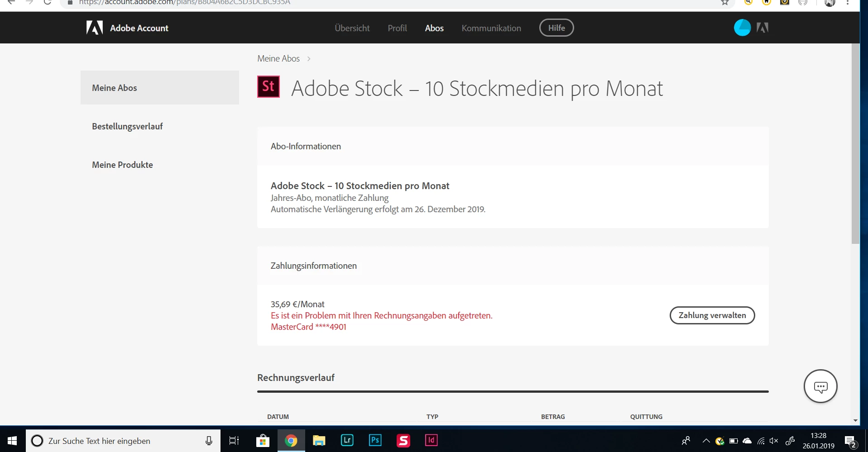Click the page vertical scrollbar thumb

(855, 144)
